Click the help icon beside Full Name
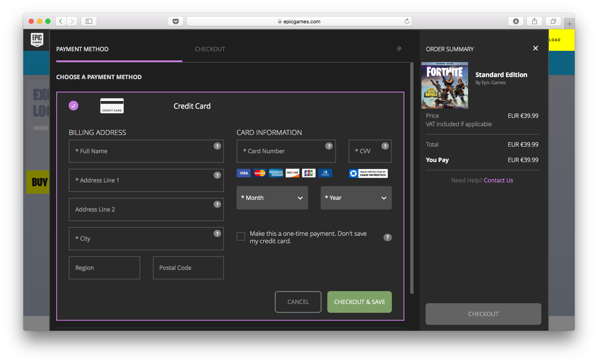Screen dimensions: 598x364 [217, 146]
